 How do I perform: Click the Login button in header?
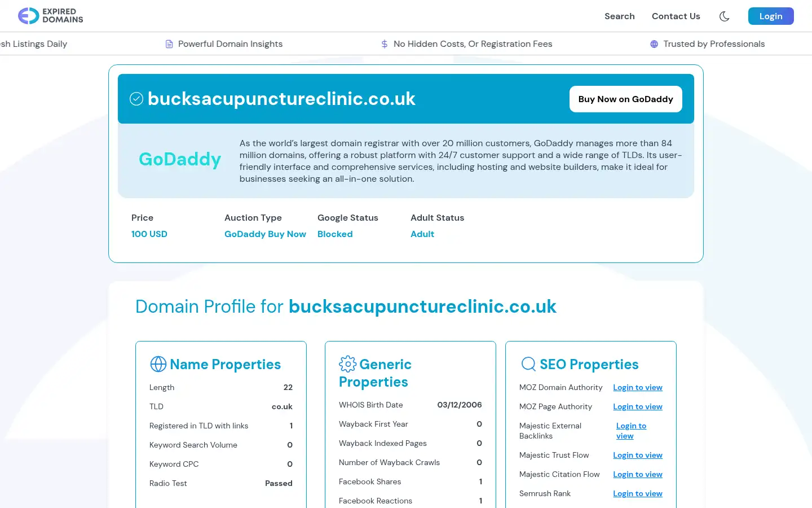tap(771, 16)
